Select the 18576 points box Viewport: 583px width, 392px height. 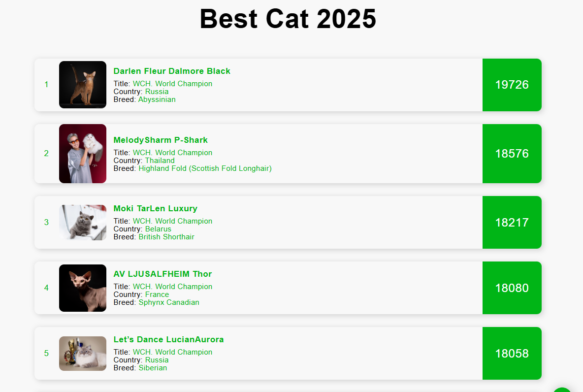(512, 154)
